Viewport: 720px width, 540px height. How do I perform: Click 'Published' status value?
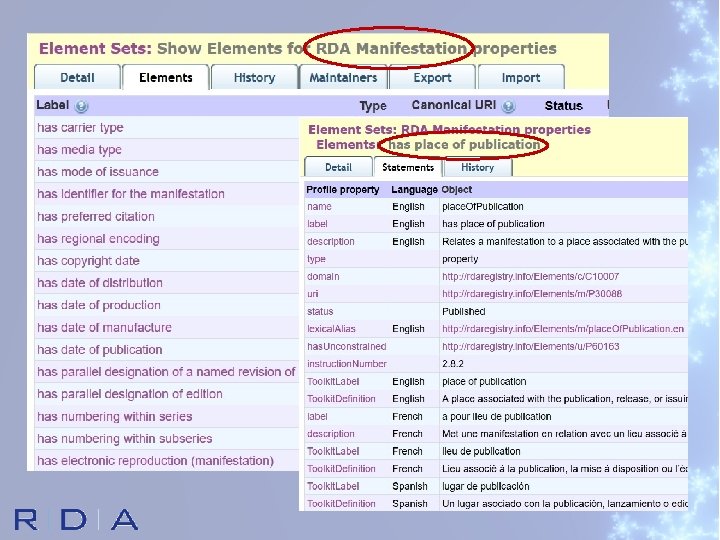(x=463, y=311)
